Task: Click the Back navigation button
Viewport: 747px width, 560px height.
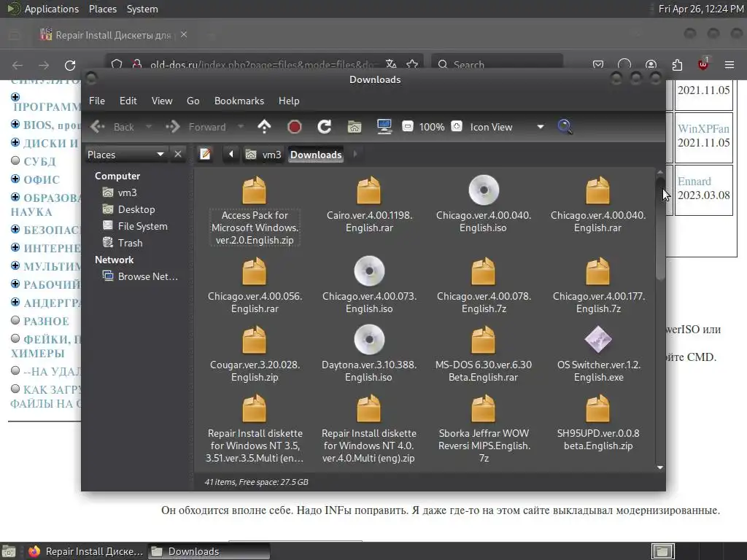Action: pos(113,127)
